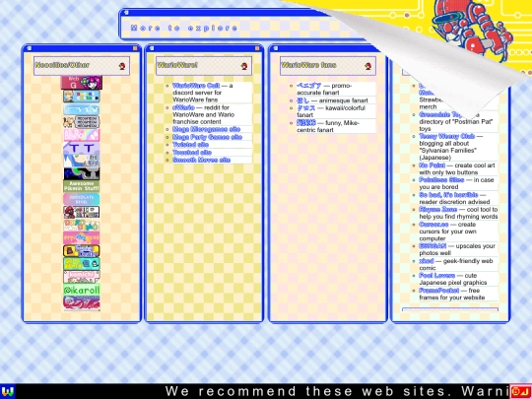Open the FramePocket free frames link
The image size is (532, 399).
click(x=438, y=291)
